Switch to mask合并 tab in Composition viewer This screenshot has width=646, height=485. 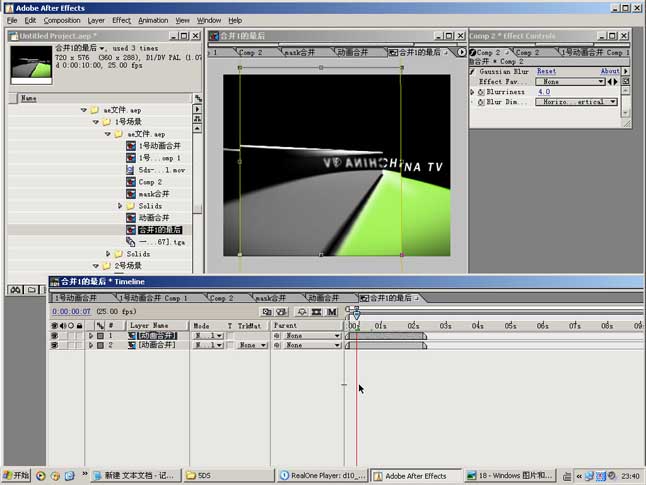[x=300, y=52]
